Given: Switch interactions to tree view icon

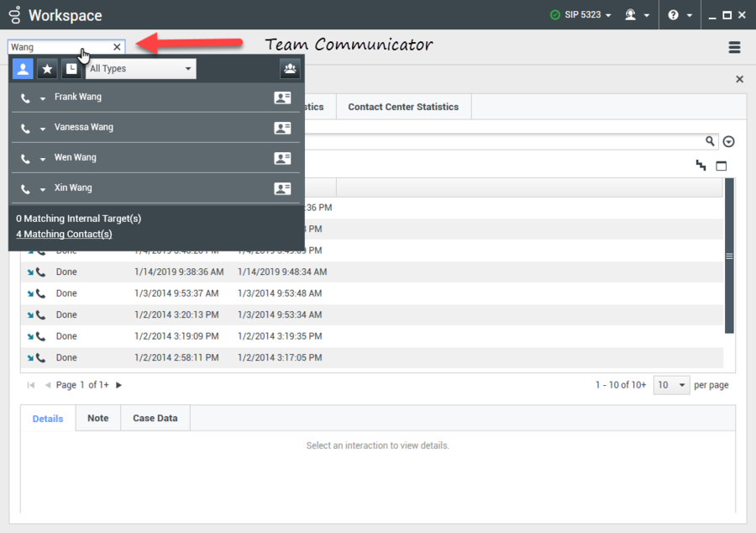Looking at the screenshot, I should point(701,165).
